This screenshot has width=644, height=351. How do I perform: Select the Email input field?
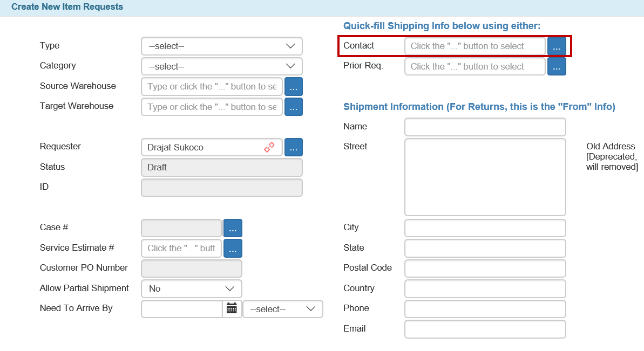(x=485, y=329)
